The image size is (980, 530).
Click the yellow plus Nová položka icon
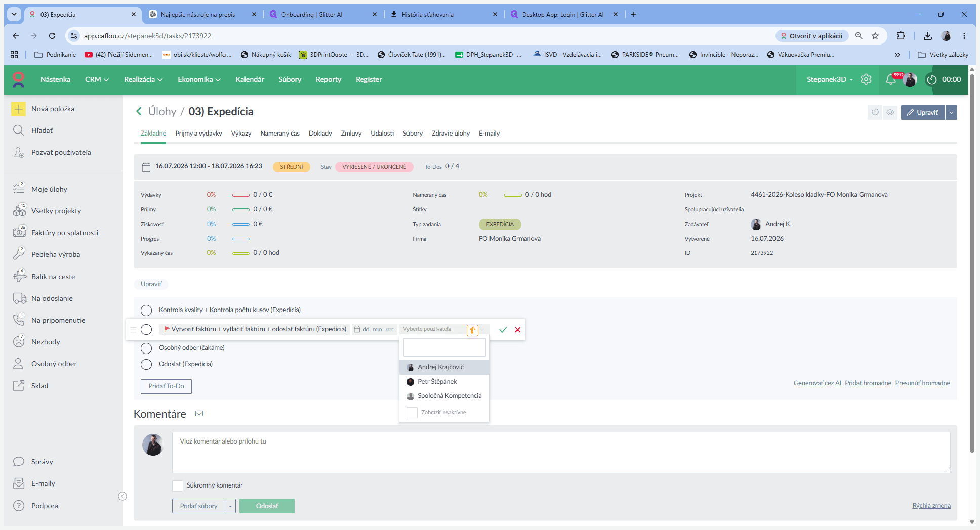click(19, 109)
